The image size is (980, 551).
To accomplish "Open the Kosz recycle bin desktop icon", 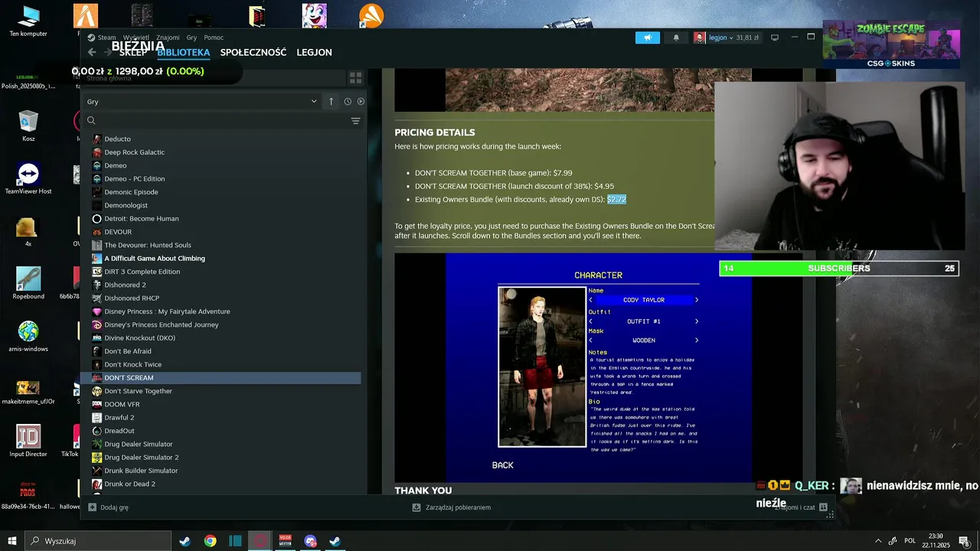I will click(x=28, y=126).
